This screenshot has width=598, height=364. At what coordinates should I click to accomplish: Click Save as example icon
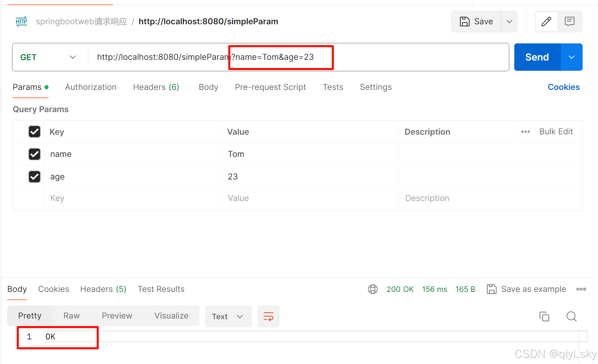492,289
